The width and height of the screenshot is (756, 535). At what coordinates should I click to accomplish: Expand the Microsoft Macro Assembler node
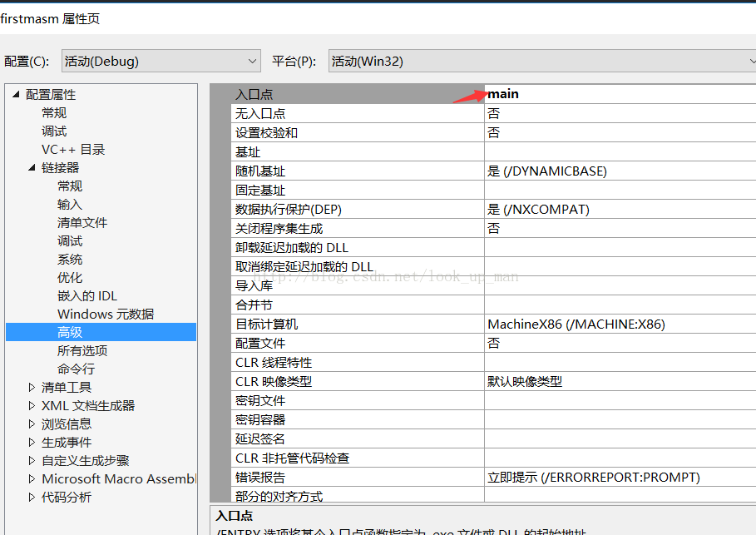32,479
